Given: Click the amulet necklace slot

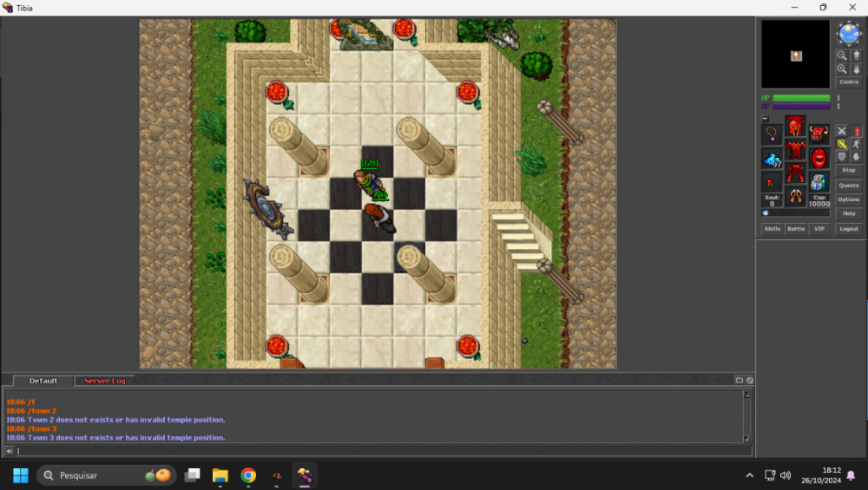Looking at the screenshot, I should (x=772, y=134).
